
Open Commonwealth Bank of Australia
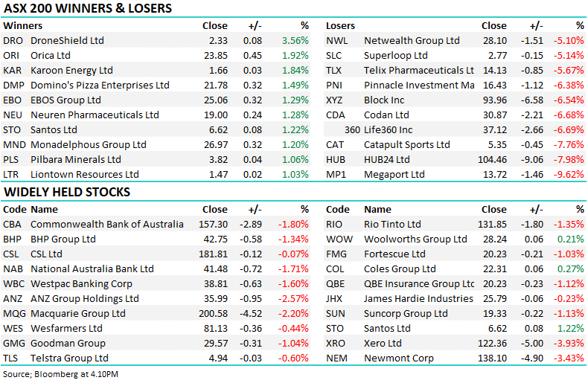click(x=106, y=225)
